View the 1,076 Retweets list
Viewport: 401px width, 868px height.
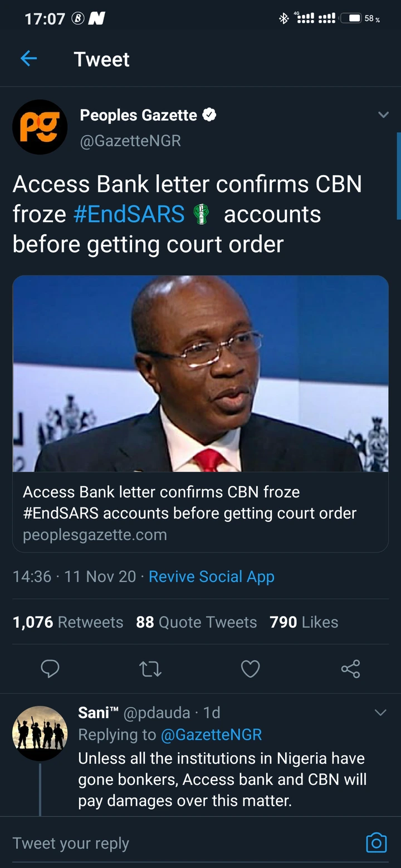[68, 622]
